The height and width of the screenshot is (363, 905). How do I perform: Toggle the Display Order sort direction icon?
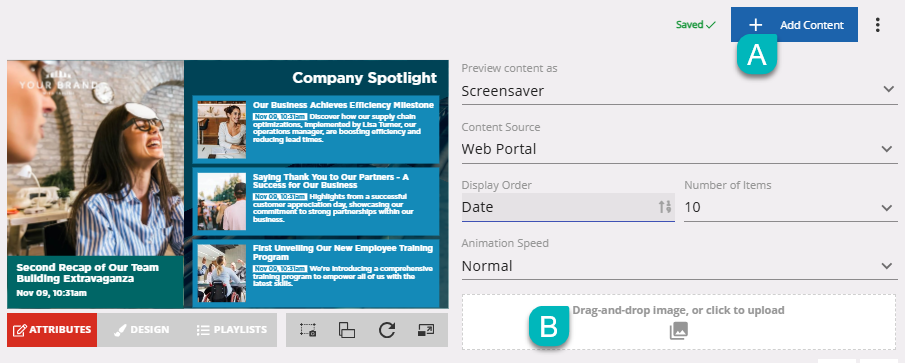[x=665, y=207]
